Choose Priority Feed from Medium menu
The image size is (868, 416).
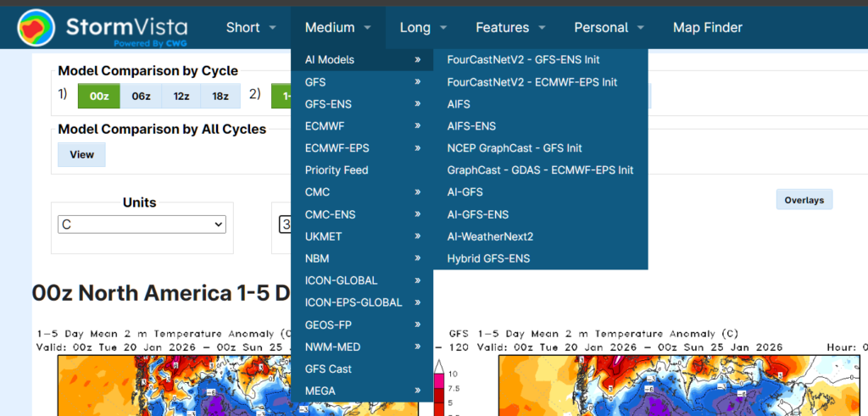click(337, 170)
